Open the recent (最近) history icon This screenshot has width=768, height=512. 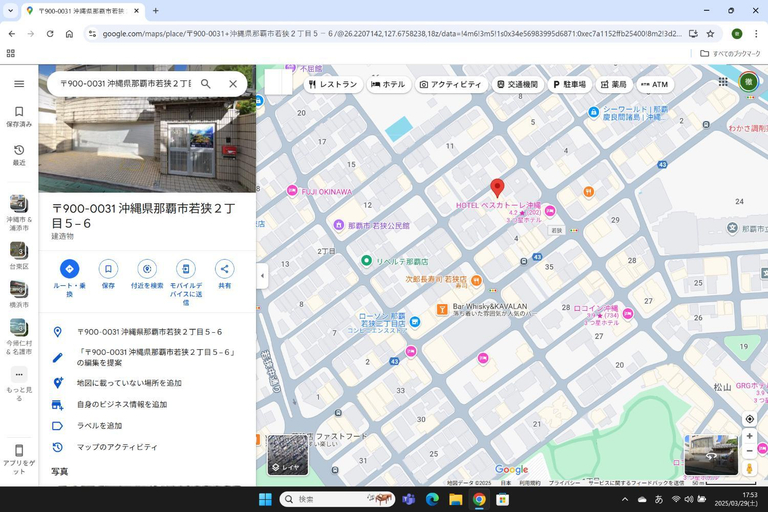(19, 155)
